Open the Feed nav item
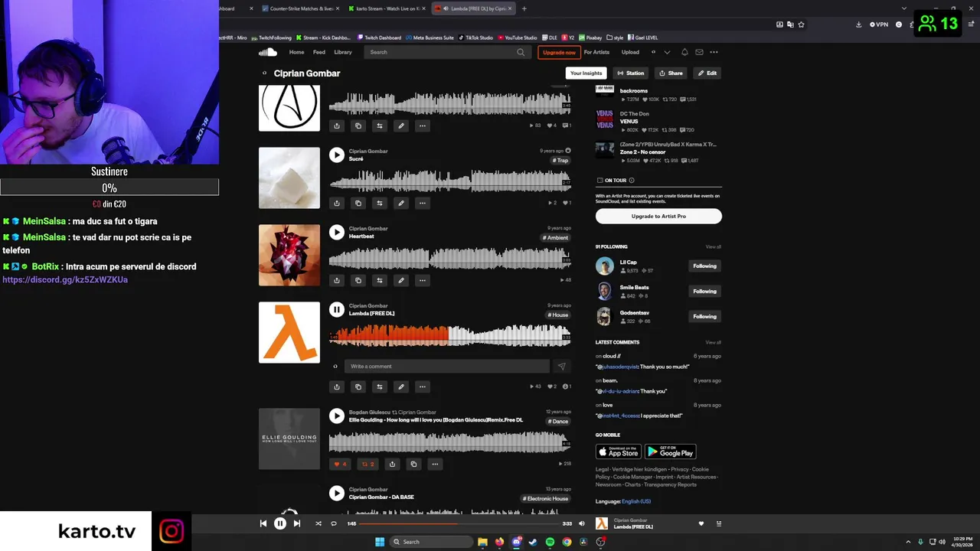The image size is (980, 551). (x=319, y=52)
